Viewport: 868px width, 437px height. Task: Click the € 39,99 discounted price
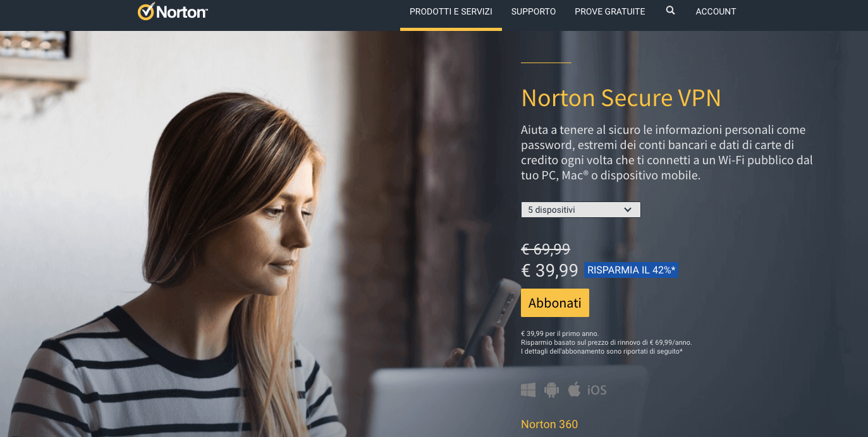[549, 270]
